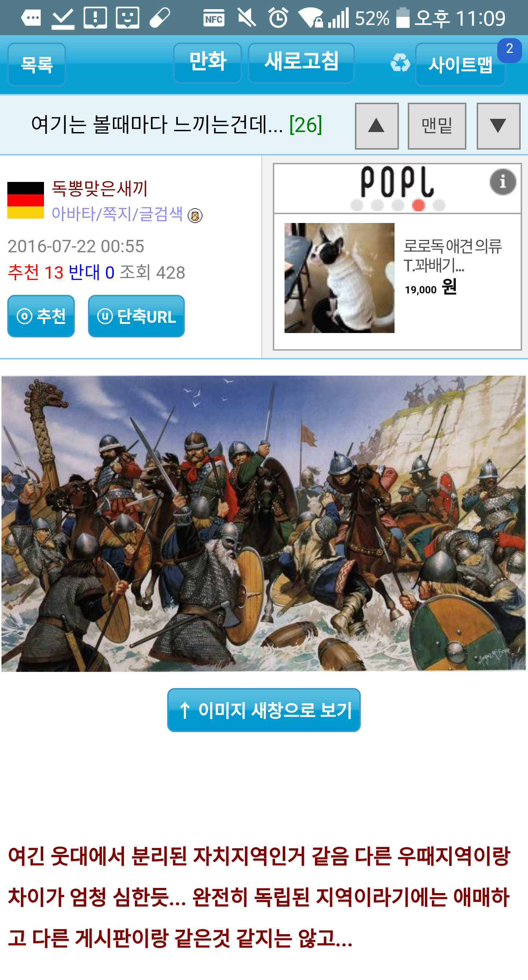Click the small badge icon after 글검색
The width and height of the screenshot is (528, 980).
click(x=195, y=216)
